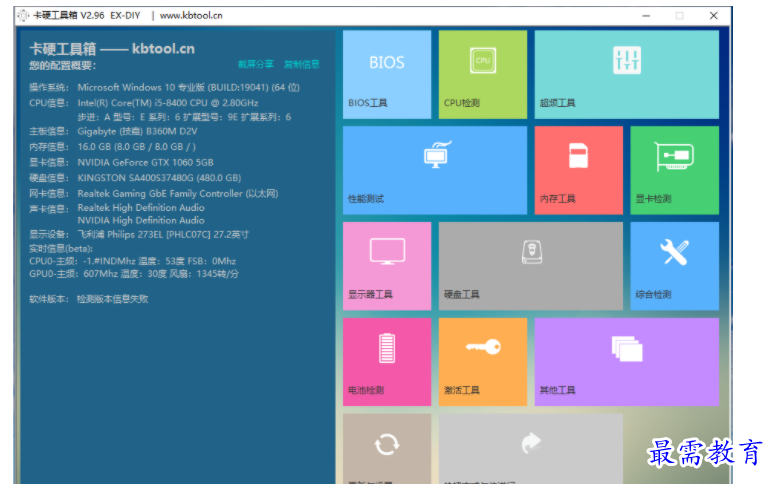Screen dimensions: 771x484
Task: Open the BIOS工具 tile
Action: tap(387, 74)
